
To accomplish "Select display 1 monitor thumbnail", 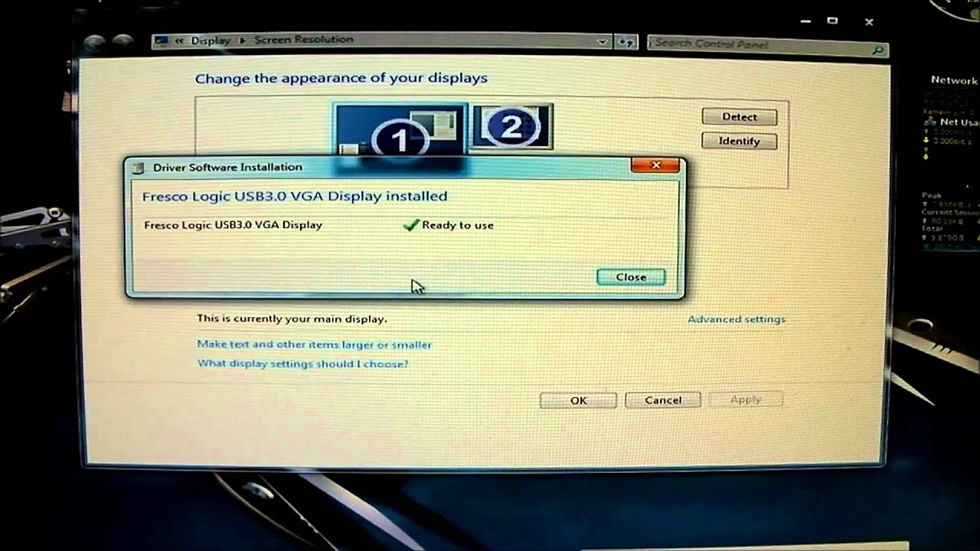I will 400,132.
